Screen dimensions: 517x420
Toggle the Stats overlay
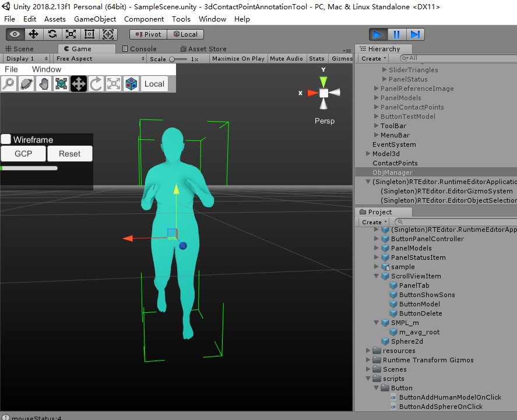point(316,59)
